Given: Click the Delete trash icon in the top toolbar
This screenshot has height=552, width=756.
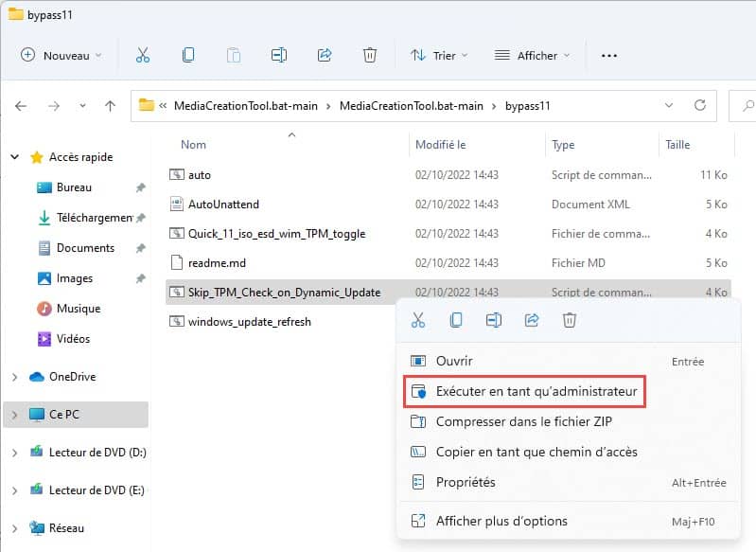Looking at the screenshot, I should click(370, 56).
